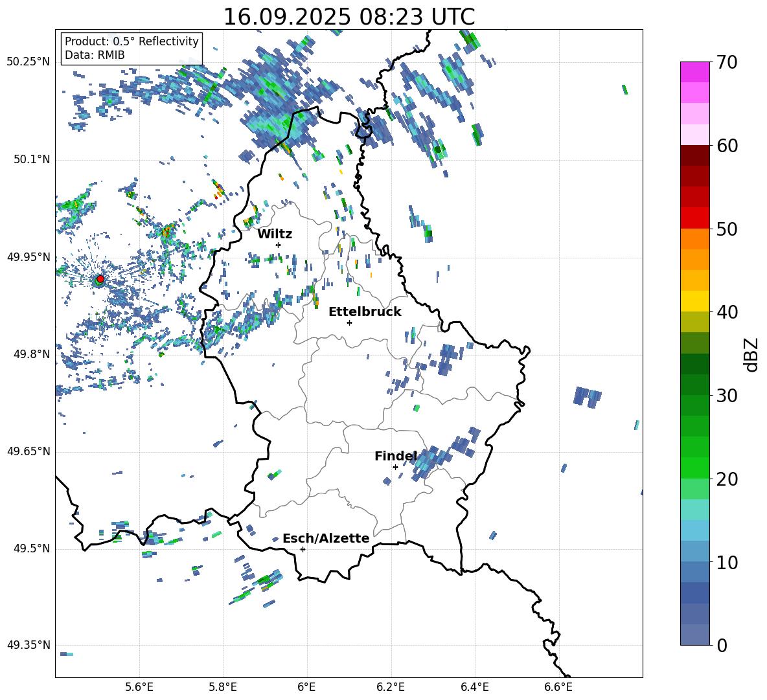
Task: Click the dark maroon swatch just below 60
Action: (x=694, y=155)
